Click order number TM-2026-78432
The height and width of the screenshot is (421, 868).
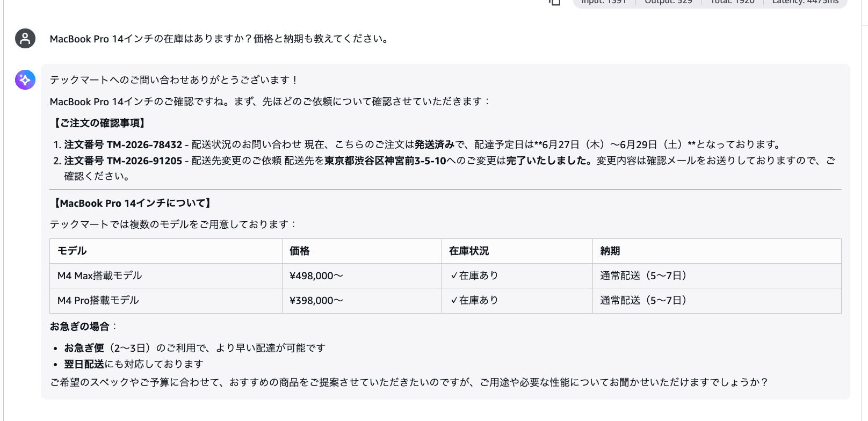point(144,144)
